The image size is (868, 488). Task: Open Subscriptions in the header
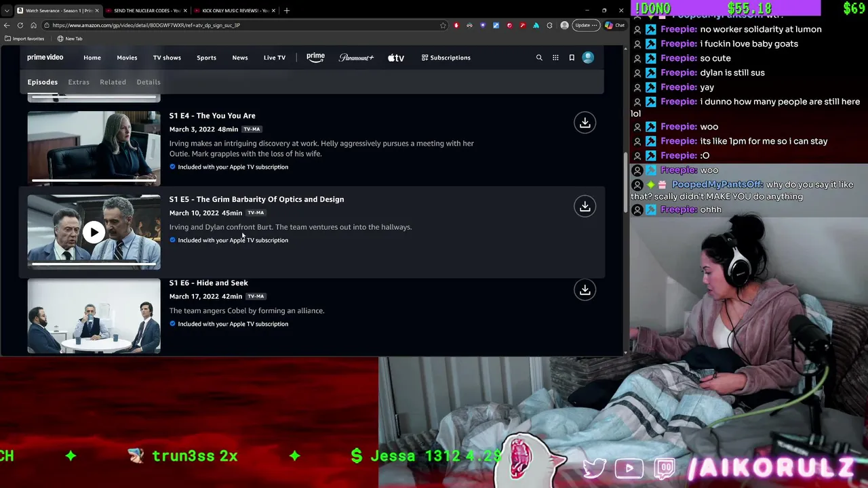point(446,58)
